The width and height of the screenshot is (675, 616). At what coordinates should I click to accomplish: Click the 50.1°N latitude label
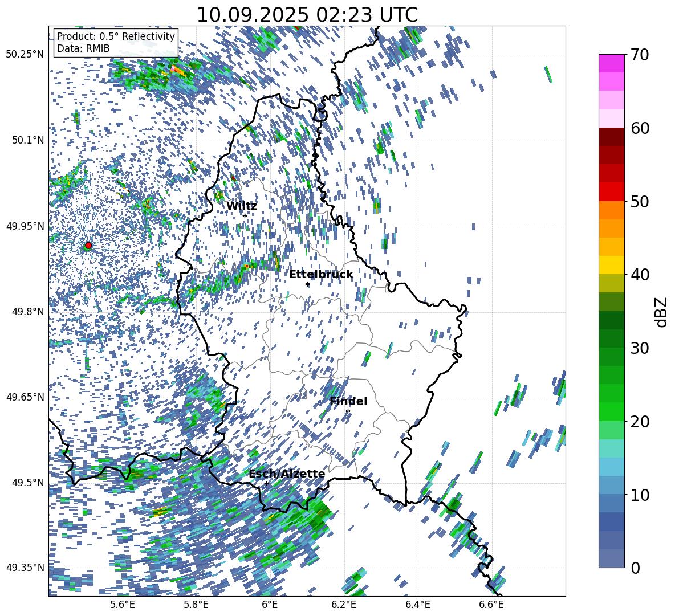click(28, 140)
